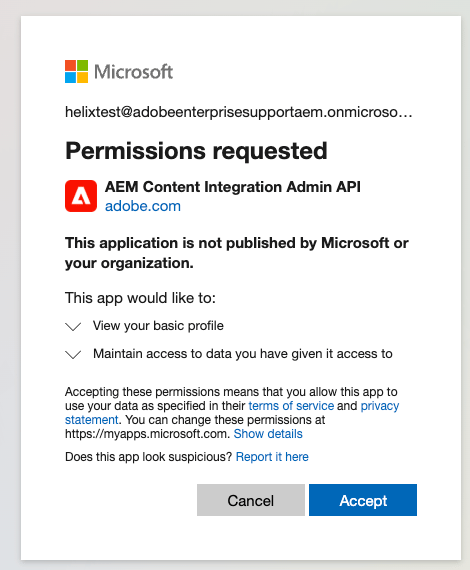This screenshot has width=470, height=570.
Task: Click Maintain access to data text
Action: [x=243, y=354]
